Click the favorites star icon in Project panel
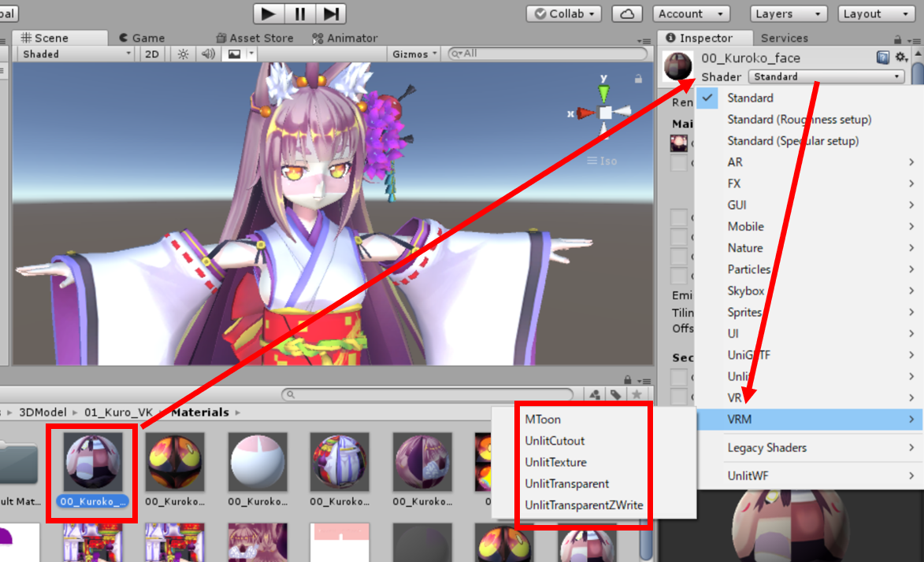The height and width of the screenshot is (562, 924). [x=636, y=394]
